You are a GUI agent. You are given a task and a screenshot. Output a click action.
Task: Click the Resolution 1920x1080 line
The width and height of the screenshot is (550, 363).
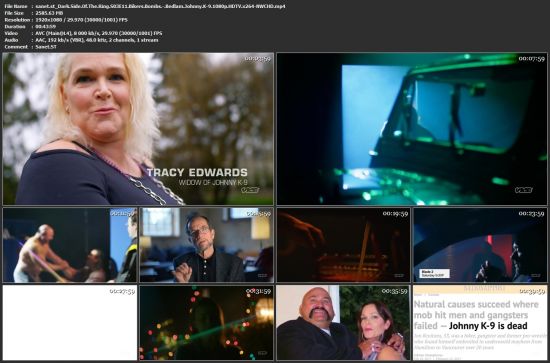point(66,20)
